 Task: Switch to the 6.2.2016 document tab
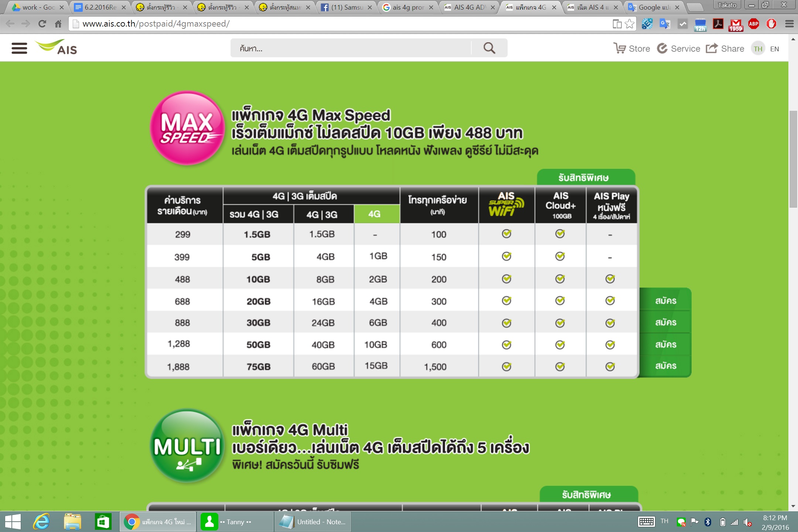pyautogui.click(x=99, y=7)
